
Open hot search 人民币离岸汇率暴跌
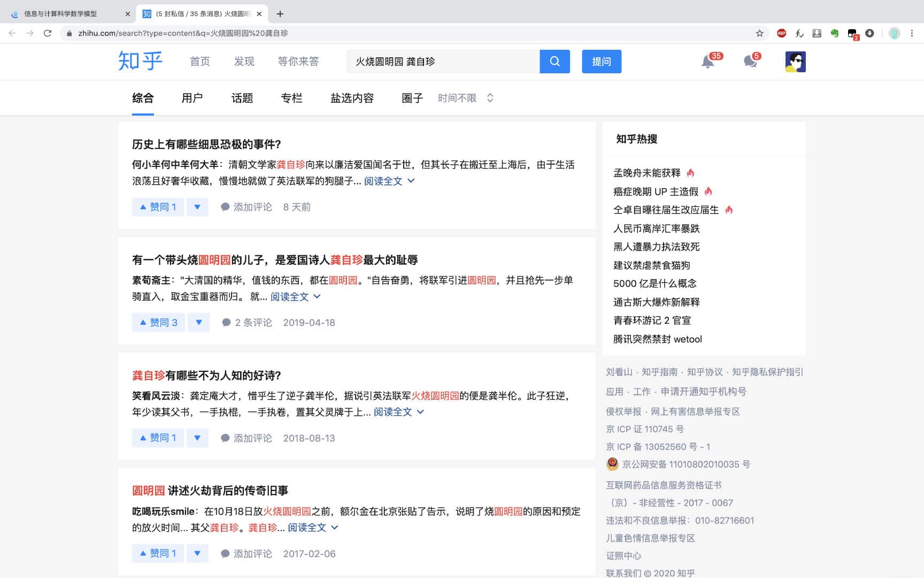click(x=657, y=229)
